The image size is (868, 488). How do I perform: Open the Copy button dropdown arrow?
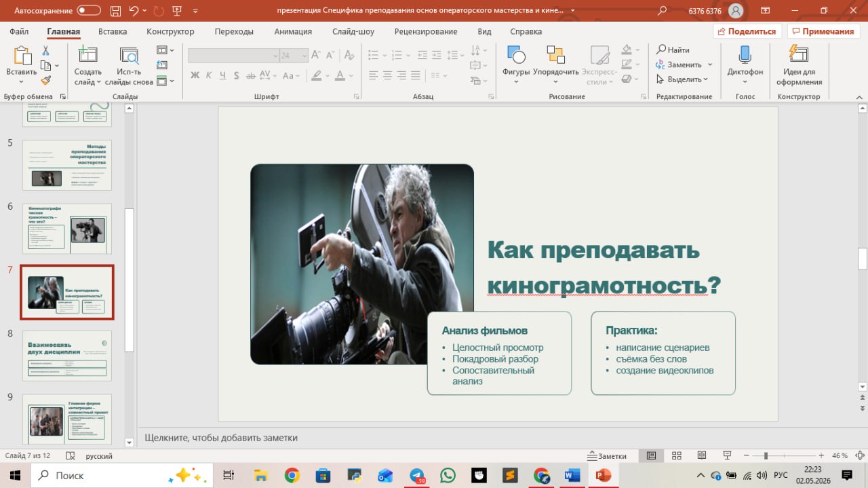[56, 66]
